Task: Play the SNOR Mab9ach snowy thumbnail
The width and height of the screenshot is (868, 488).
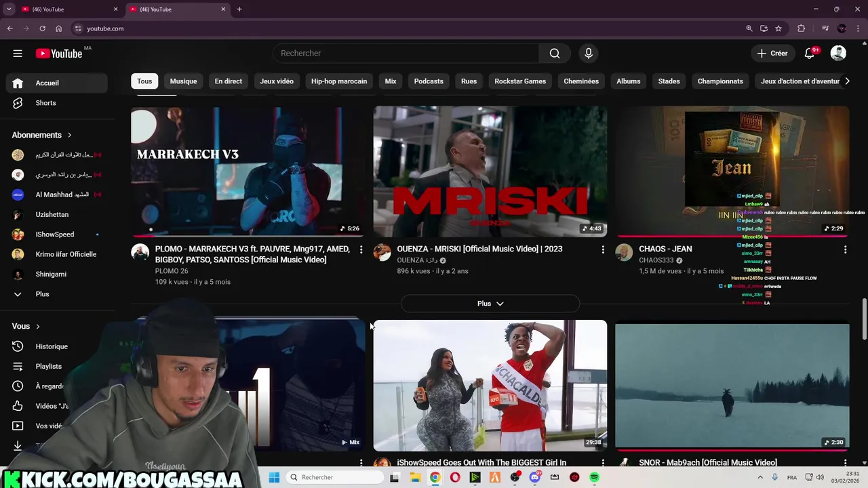Action: [x=732, y=385]
